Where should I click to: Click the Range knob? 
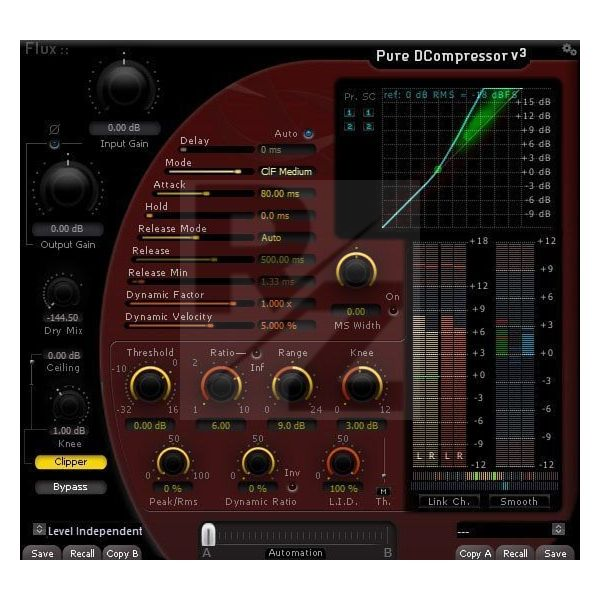click(x=292, y=386)
